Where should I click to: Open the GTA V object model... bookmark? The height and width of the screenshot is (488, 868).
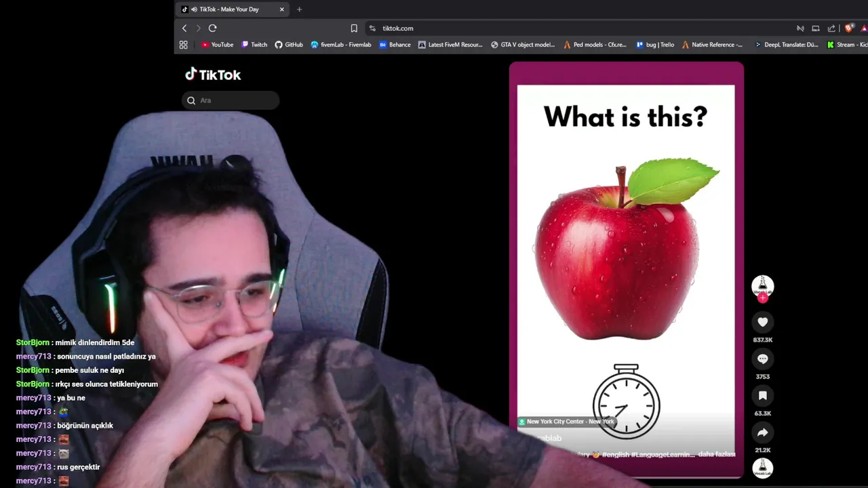click(522, 45)
